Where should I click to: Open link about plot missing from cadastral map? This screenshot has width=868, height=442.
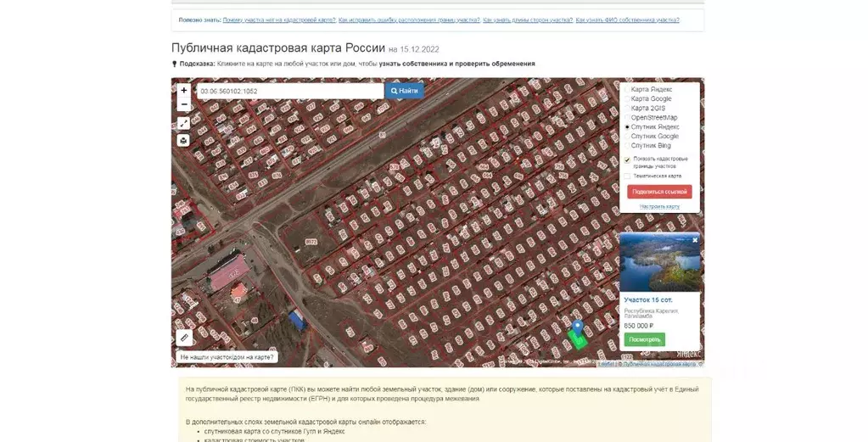[x=279, y=20]
